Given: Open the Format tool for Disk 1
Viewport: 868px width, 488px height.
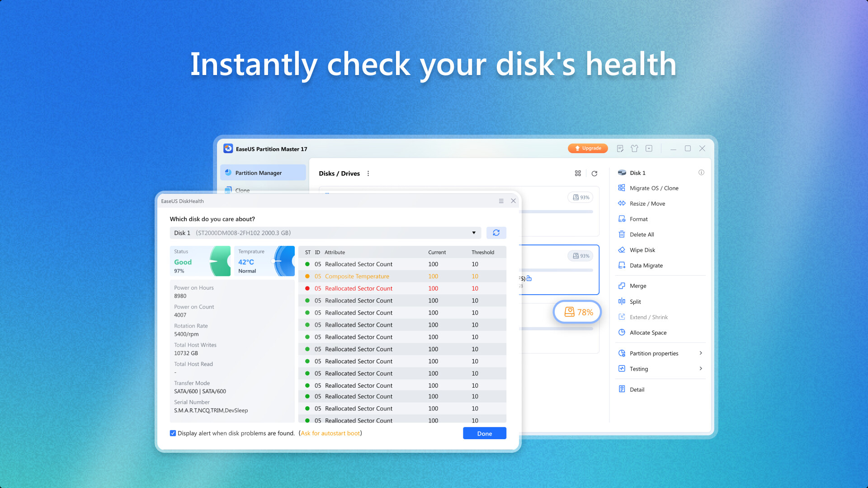Looking at the screenshot, I should [x=639, y=219].
